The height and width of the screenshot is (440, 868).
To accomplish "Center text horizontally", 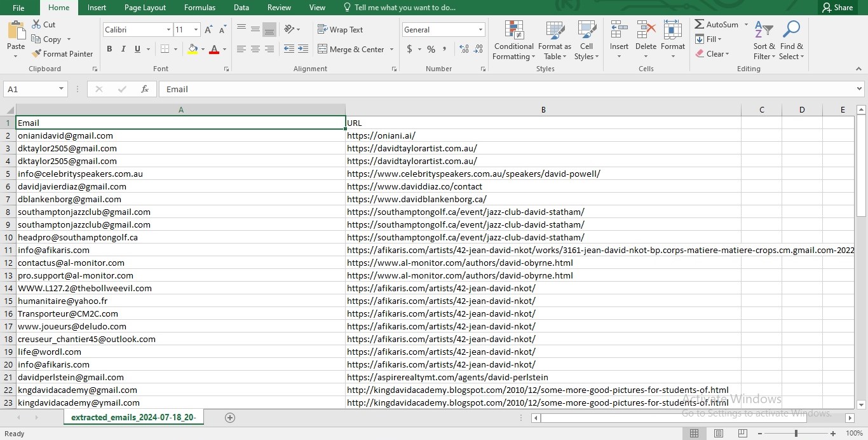I will [255, 49].
